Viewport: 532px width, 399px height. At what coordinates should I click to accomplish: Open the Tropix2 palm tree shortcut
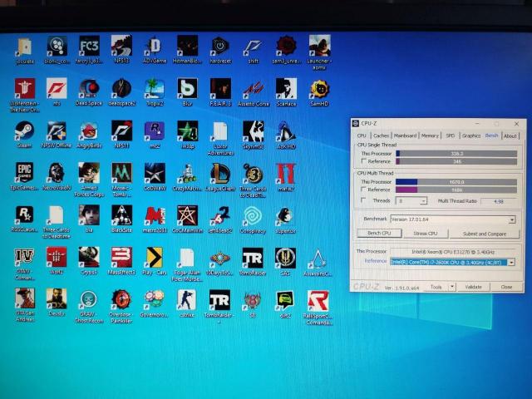click(x=155, y=92)
